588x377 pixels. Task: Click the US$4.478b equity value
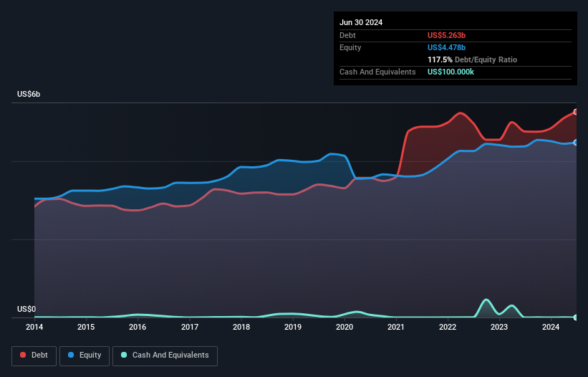pyautogui.click(x=446, y=47)
